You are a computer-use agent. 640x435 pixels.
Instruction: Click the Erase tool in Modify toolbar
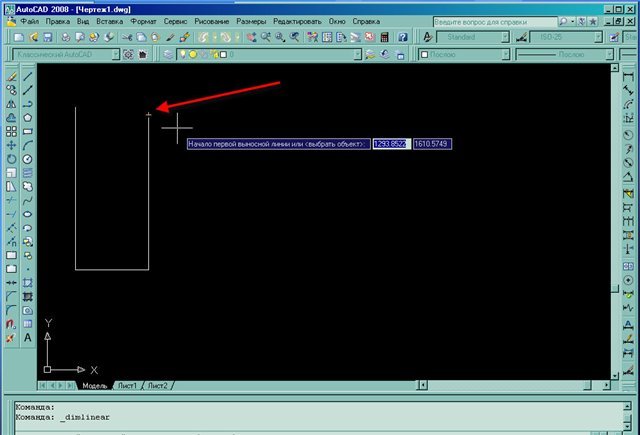point(11,76)
